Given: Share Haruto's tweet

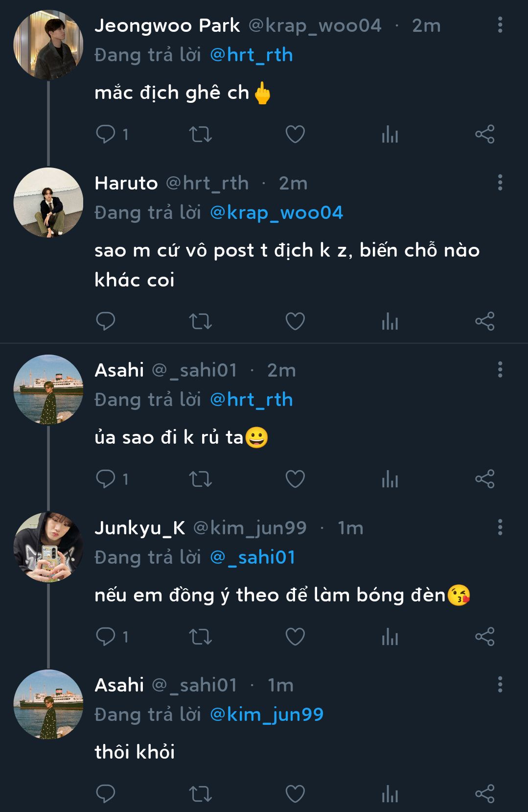Looking at the screenshot, I should pos(484,321).
